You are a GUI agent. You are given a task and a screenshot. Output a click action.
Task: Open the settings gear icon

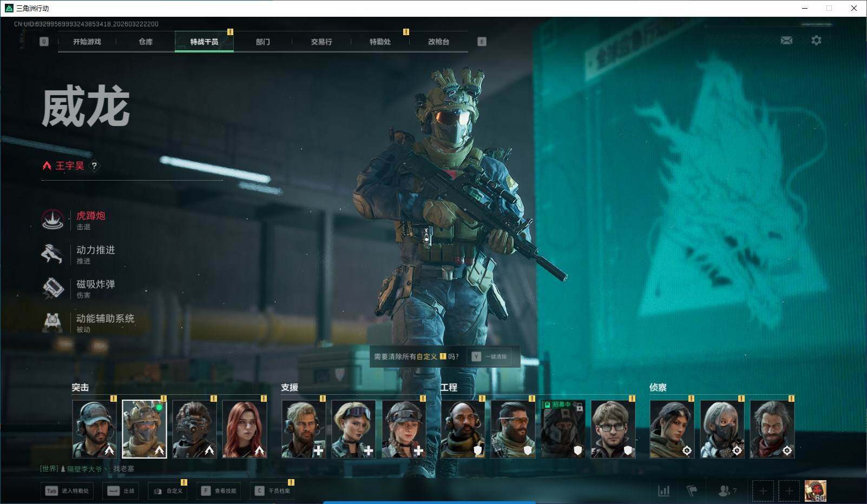coord(816,41)
